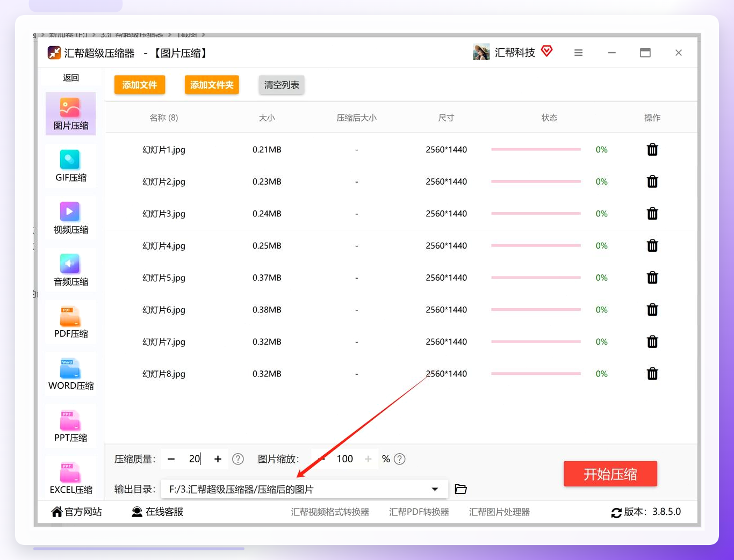The width and height of the screenshot is (734, 560).
Task: Delete the 幻灯片4.jpg row
Action: click(x=652, y=246)
